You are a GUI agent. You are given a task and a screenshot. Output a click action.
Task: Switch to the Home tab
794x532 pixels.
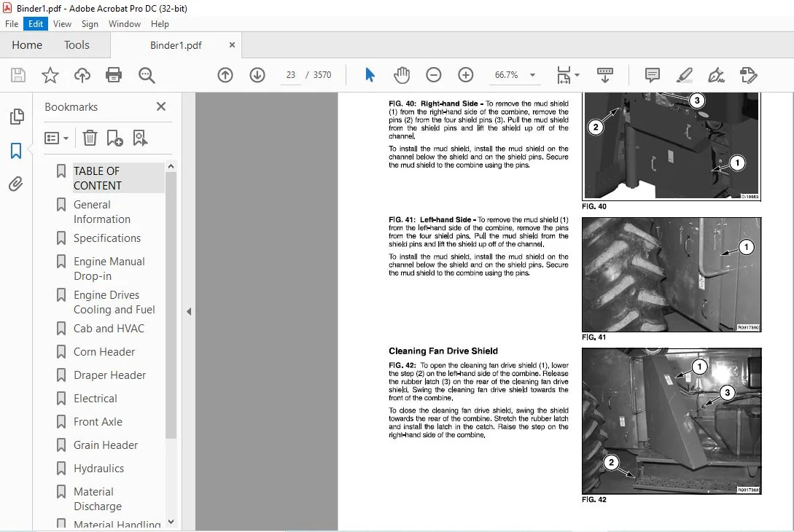tap(27, 45)
